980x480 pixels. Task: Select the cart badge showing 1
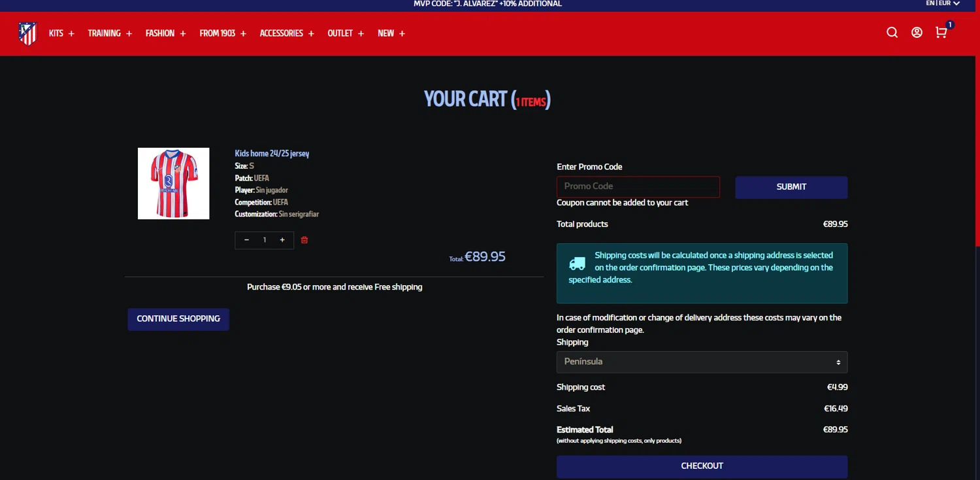click(950, 25)
